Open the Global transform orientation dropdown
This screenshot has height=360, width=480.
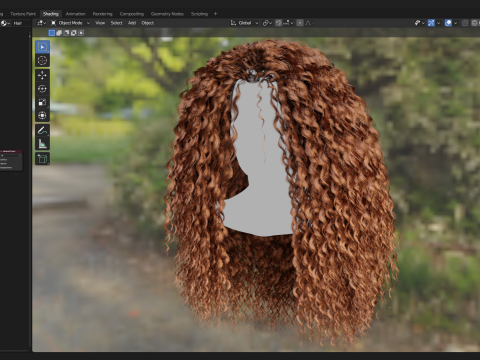[244, 23]
